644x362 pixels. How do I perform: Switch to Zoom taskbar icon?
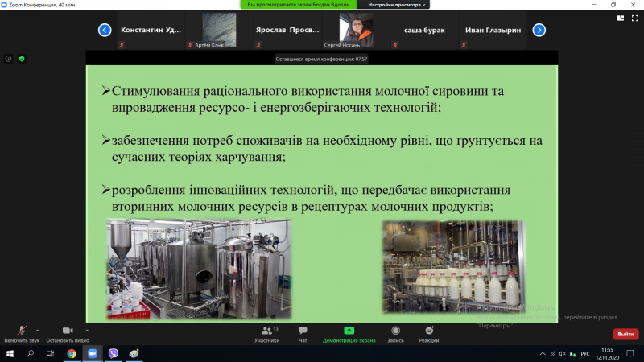click(x=93, y=353)
